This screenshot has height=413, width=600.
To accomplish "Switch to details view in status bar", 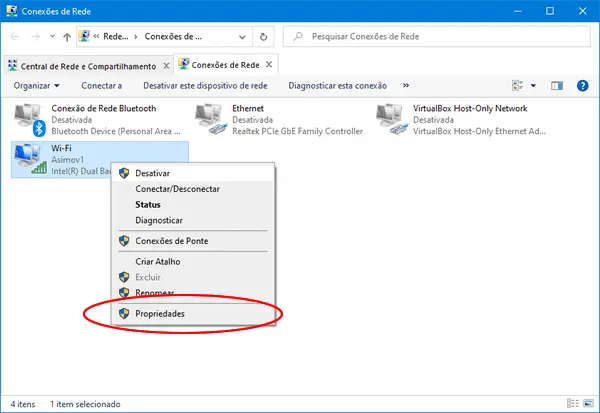I will tap(574, 405).
